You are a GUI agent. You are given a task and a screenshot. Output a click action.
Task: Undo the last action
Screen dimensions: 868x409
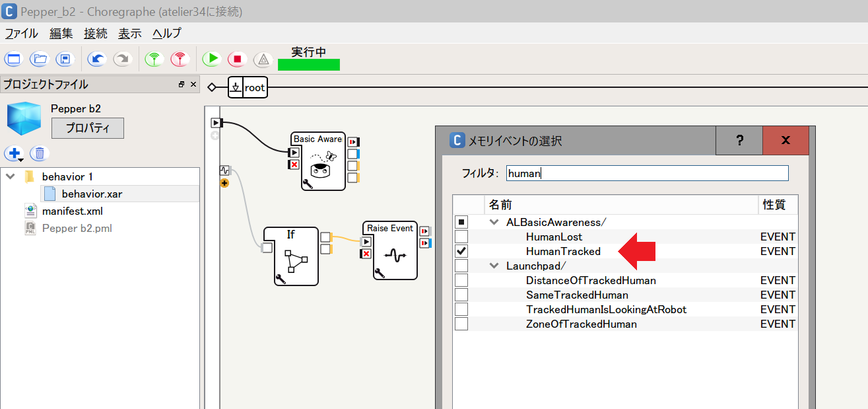(97, 59)
